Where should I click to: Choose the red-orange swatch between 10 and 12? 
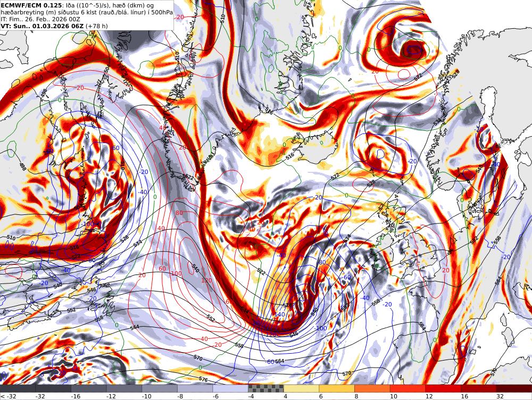(x=408, y=389)
